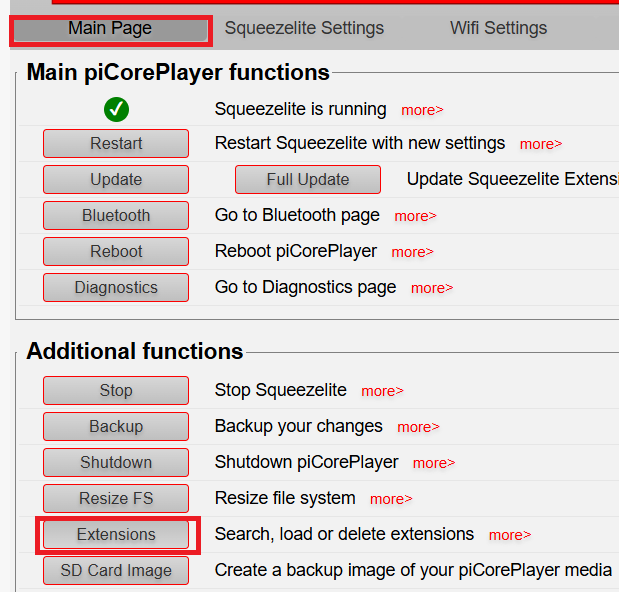Click 'more>' link for Resize file system
The width and height of the screenshot is (619, 592).
391,499
